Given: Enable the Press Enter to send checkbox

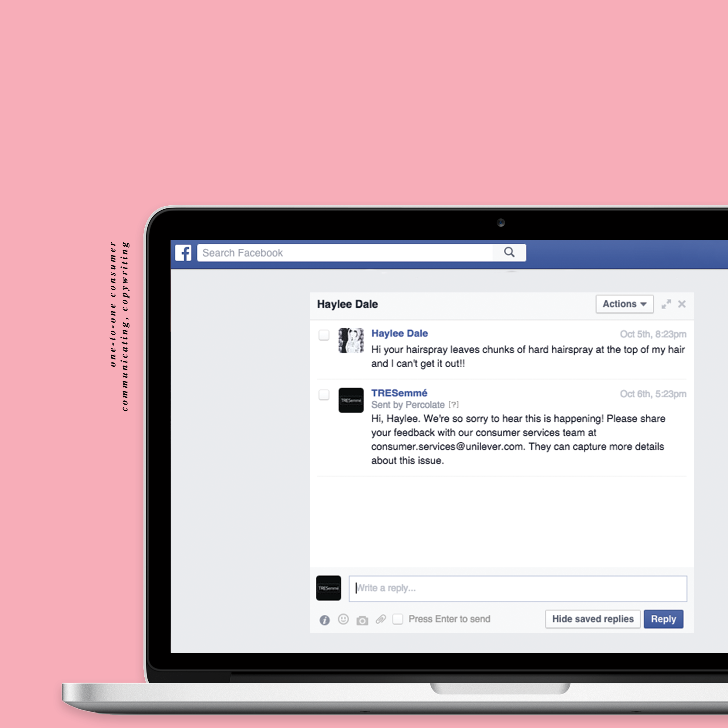Looking at the screenshot, I should [398, 619].
